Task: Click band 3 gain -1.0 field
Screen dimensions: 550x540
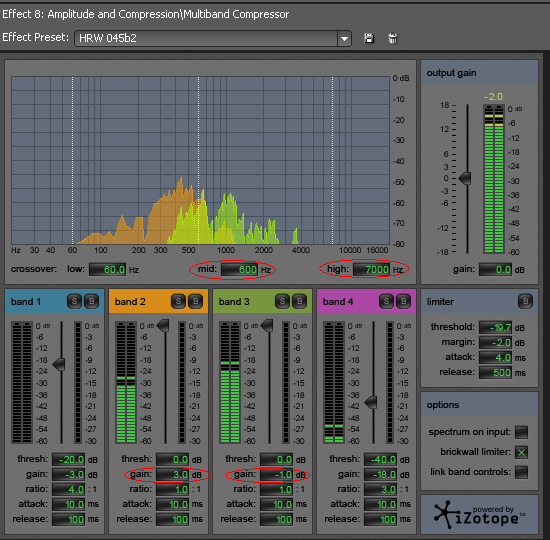Action: tap(276, 474)
